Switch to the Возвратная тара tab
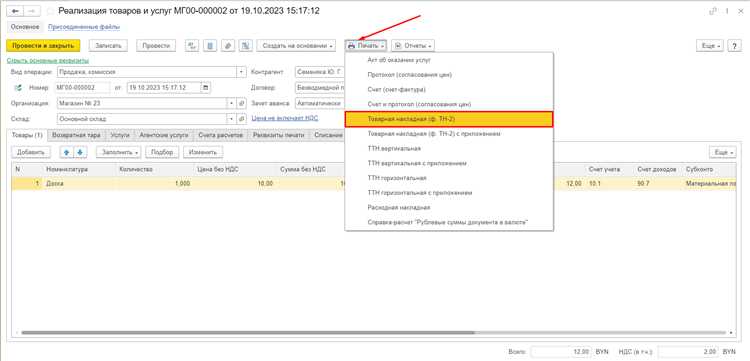The image size is (750, 361). click(x=77, y=135)
